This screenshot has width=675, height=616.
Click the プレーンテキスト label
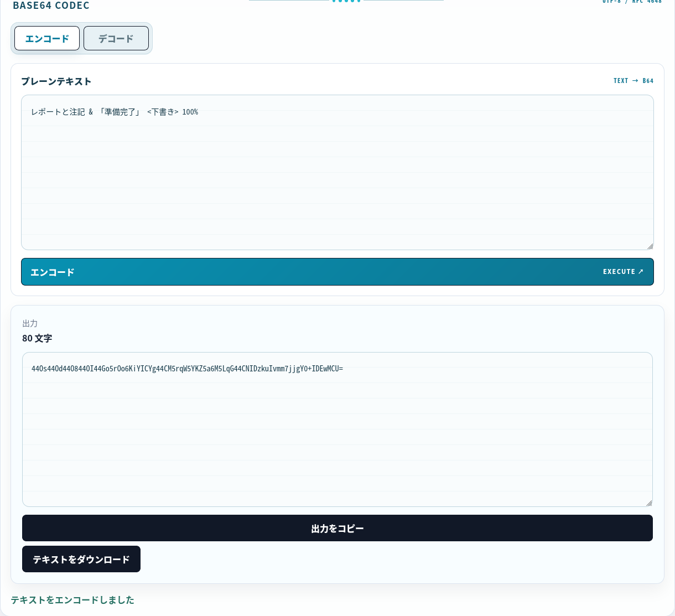(x=56, y=81)
